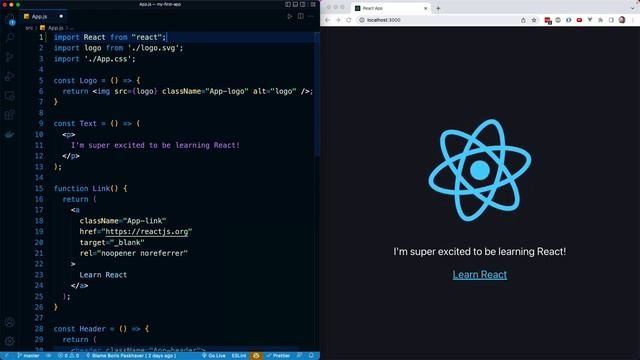Open notifications bell in status bar

click(311, 356)
